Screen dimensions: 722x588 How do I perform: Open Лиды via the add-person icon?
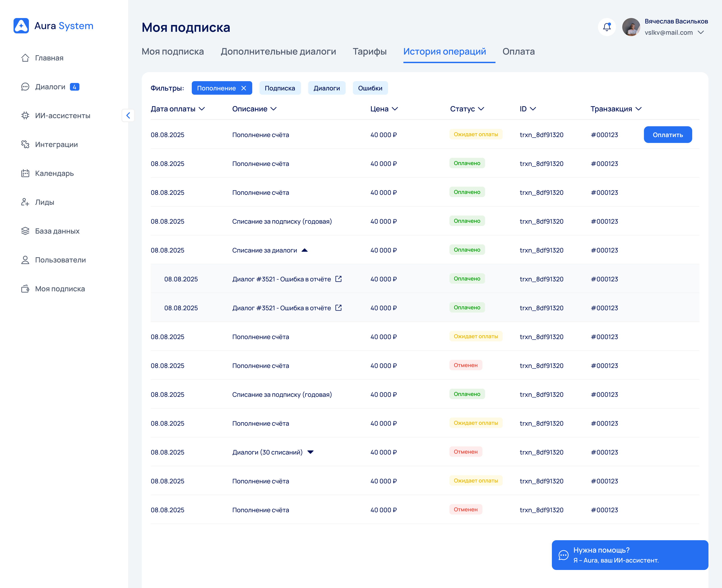25,202
